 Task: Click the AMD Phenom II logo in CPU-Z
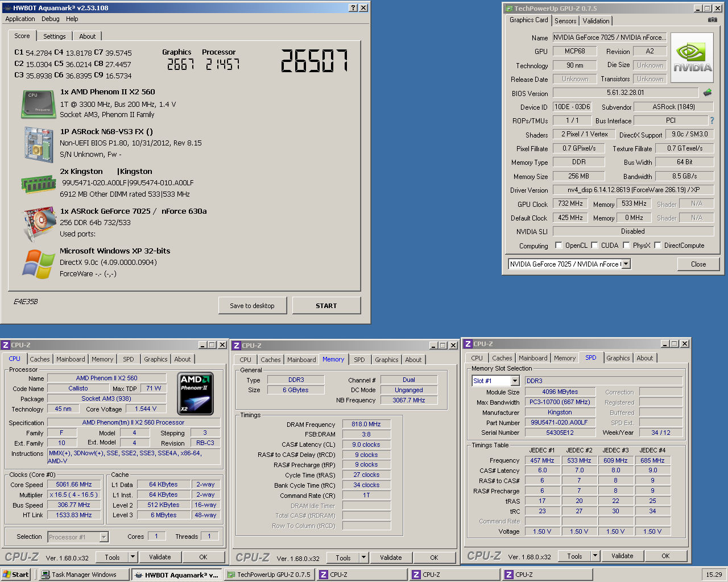pyautogui.click(x=196, y=393)
